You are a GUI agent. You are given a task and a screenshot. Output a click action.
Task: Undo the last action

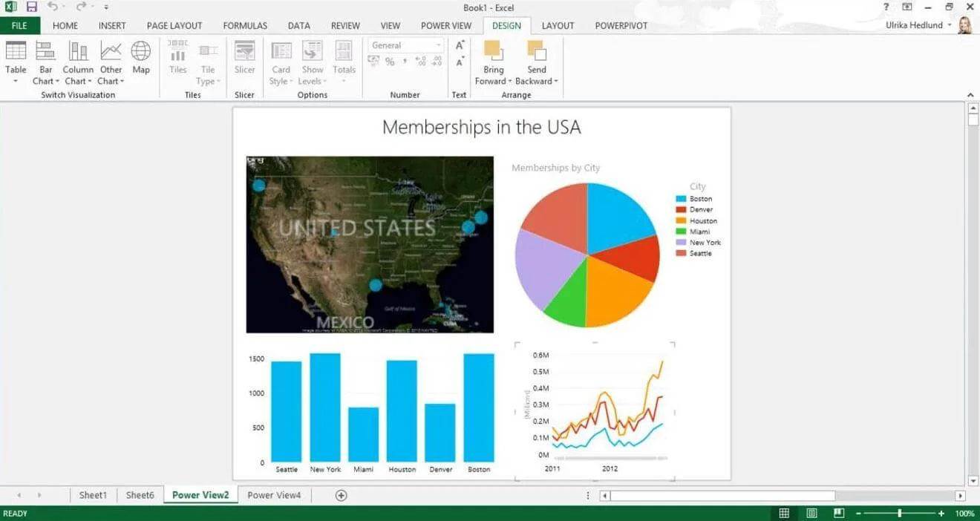point(53,7)
